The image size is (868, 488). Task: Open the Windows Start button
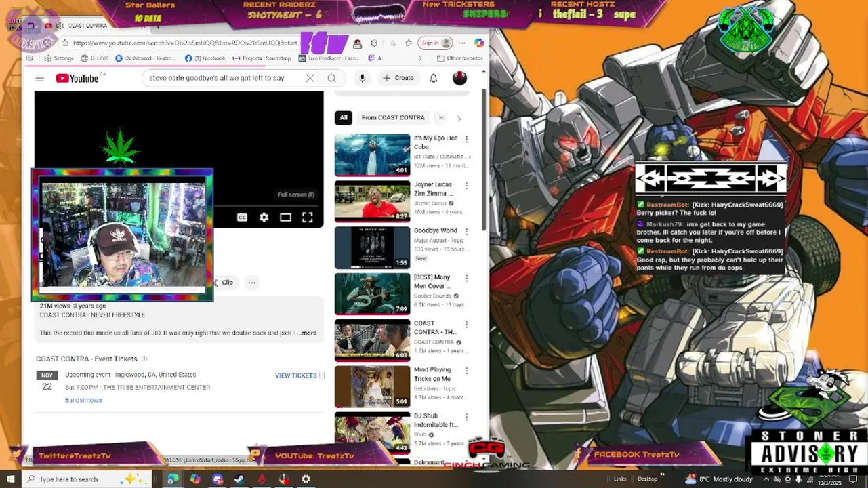point(10,479)
